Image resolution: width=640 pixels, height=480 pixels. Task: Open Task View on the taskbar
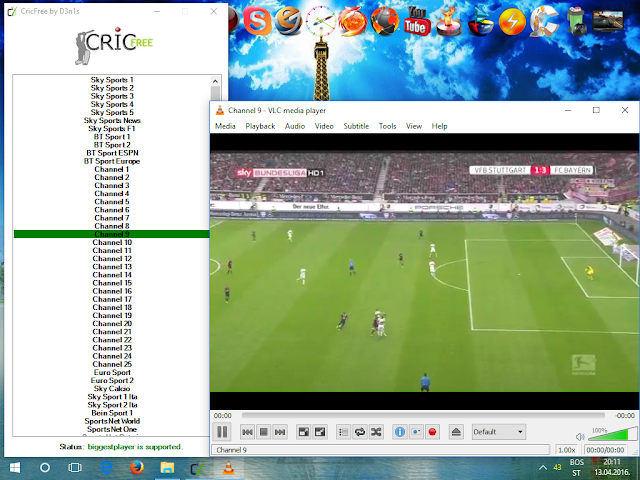(75, 468)
